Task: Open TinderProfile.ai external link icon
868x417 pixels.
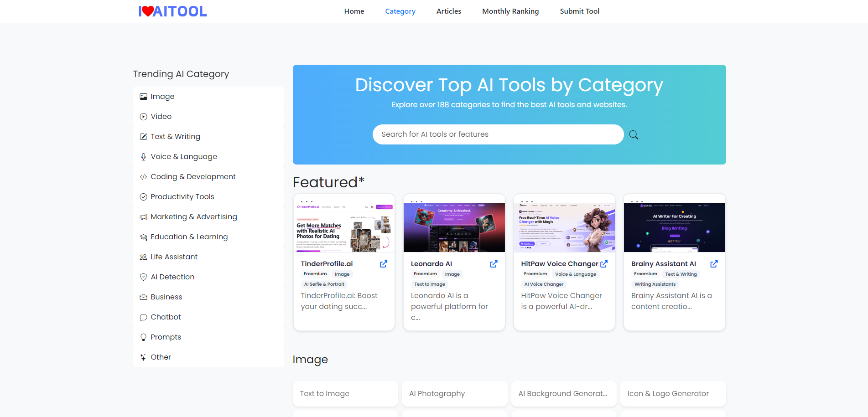Action: [x=384, y=264]
